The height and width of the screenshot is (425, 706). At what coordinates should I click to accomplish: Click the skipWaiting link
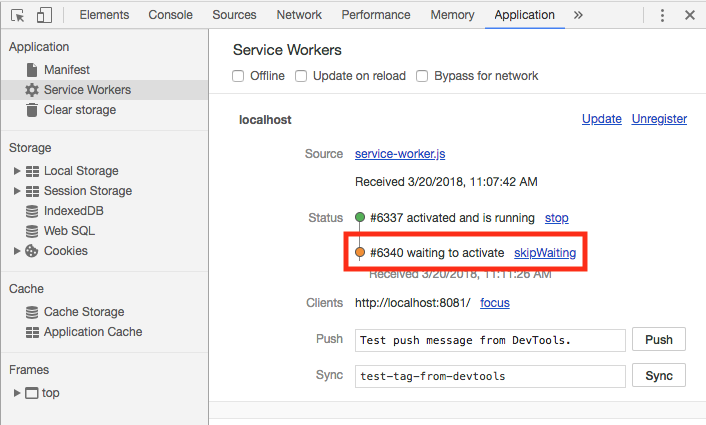tap(544, 253)
